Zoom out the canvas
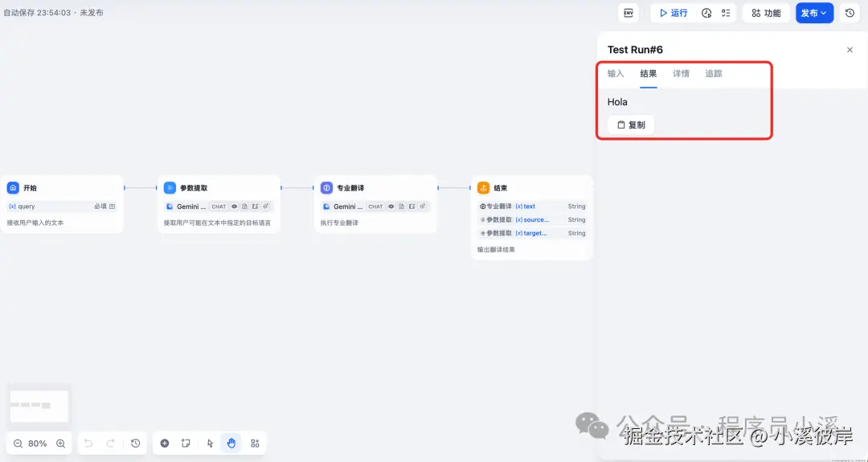This screenshot has width=868, height=462. tap(18, 444)
